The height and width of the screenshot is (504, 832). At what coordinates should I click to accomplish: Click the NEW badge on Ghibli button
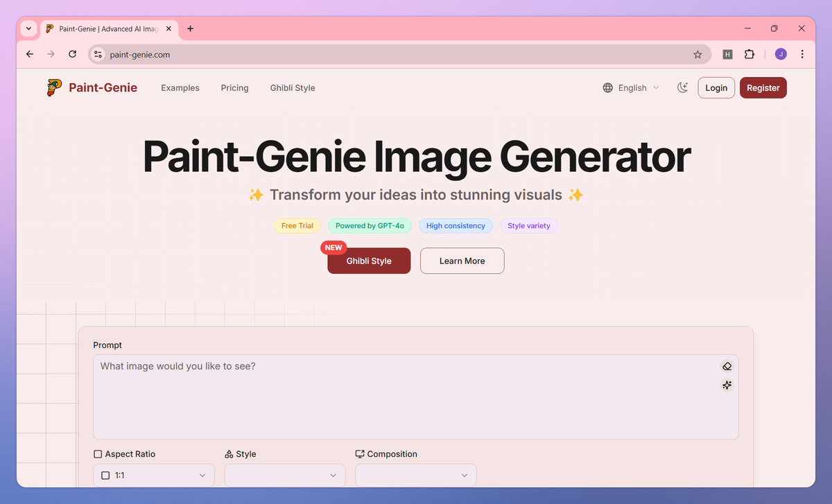point(333,247)
